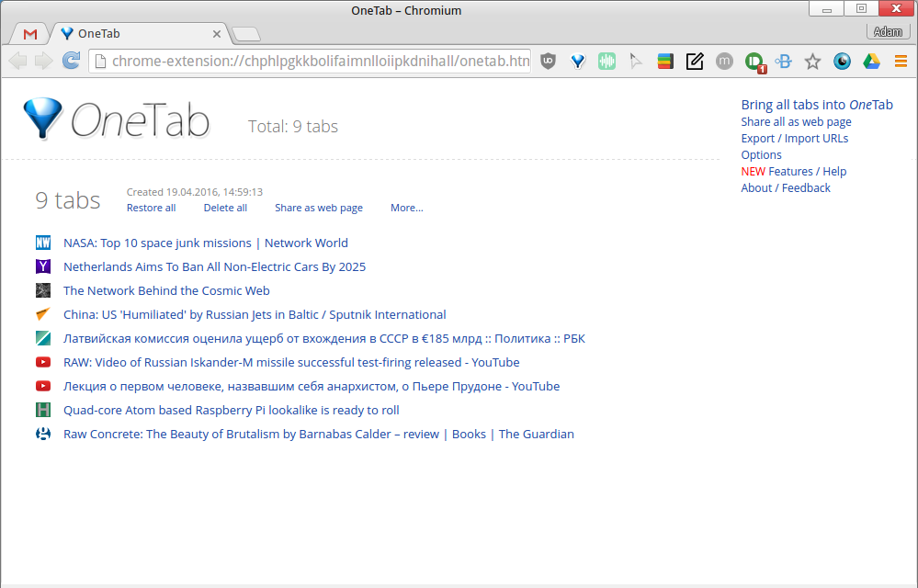Image resolution: width=918 pixels, height=588 pixels.
Task: Click the Adam profile button
Action: point(888,31)
